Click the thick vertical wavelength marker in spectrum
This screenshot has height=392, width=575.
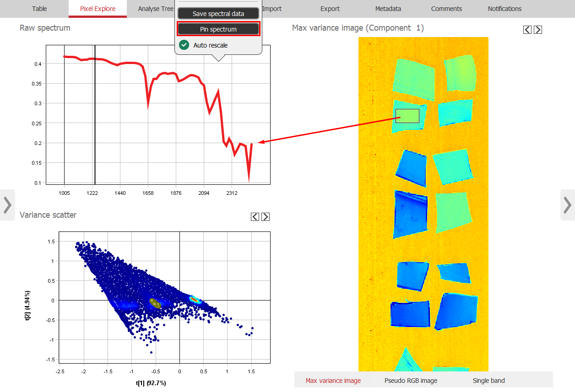point(95,114)
